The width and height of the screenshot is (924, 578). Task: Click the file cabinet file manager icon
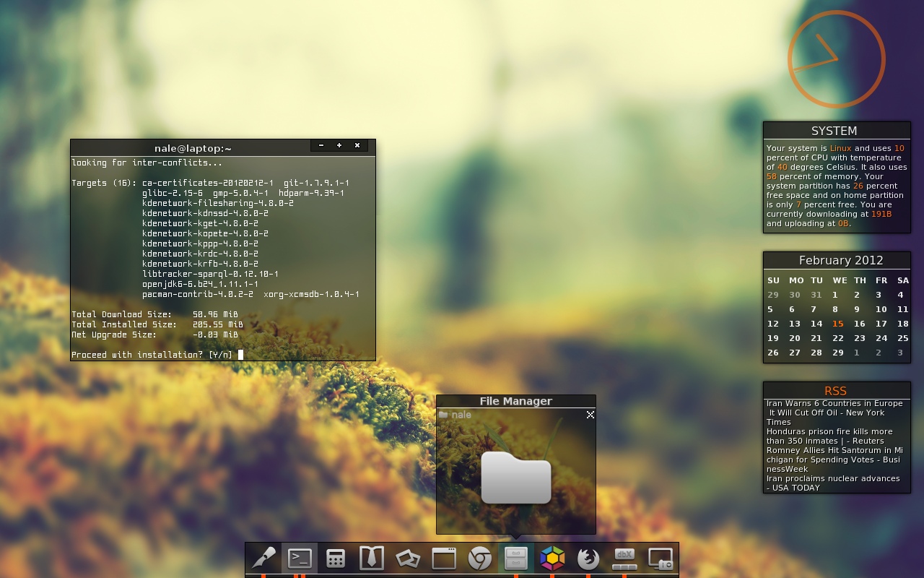[516, 558]
